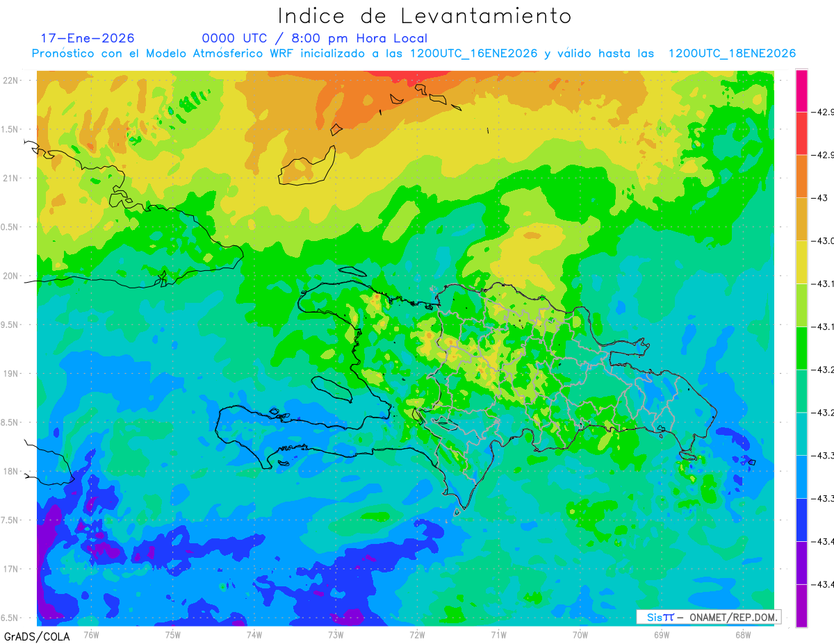This screenshot has width=834, height=644.
Task: Click the '75W' longitude label
Action: pos(173,634)
